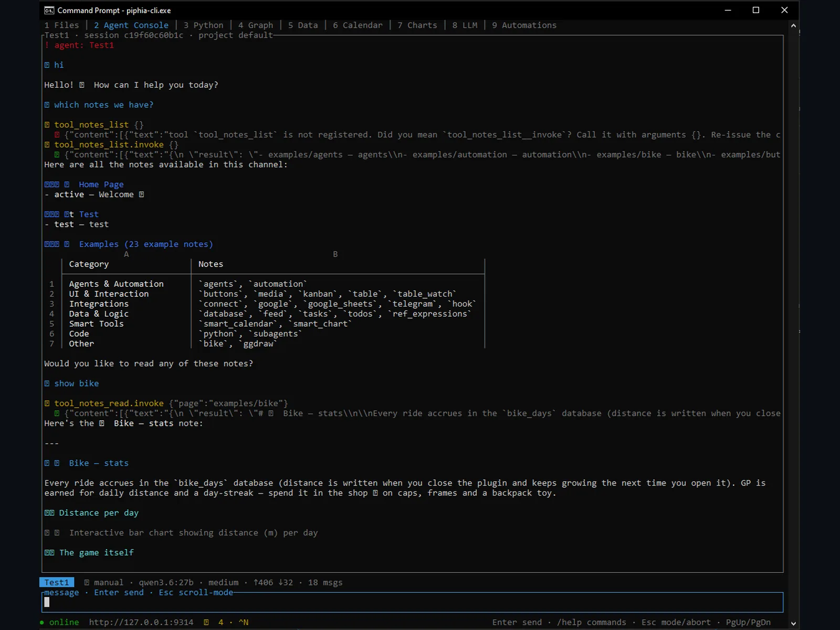Click the Examples (23 example notes) heading
Screen dimensions: 840x630
(x=146, y=244)
